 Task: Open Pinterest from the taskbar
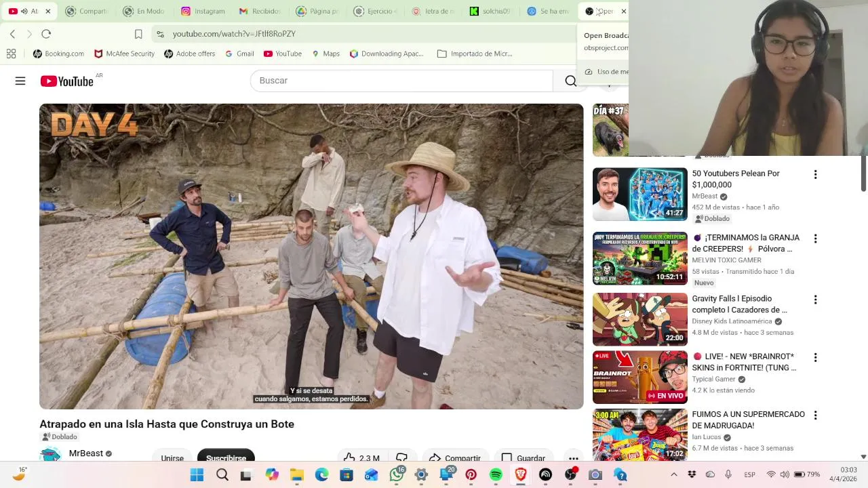[471, 475]
